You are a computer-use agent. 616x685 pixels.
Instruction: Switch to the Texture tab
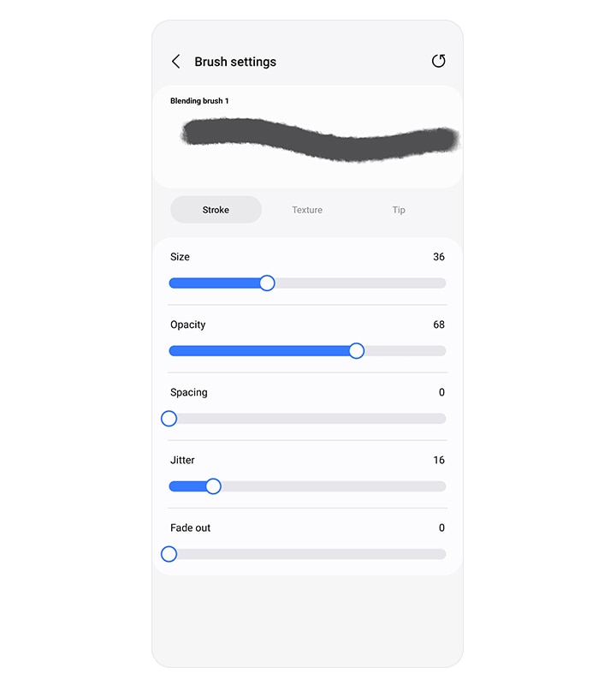[x=307, y=210]
